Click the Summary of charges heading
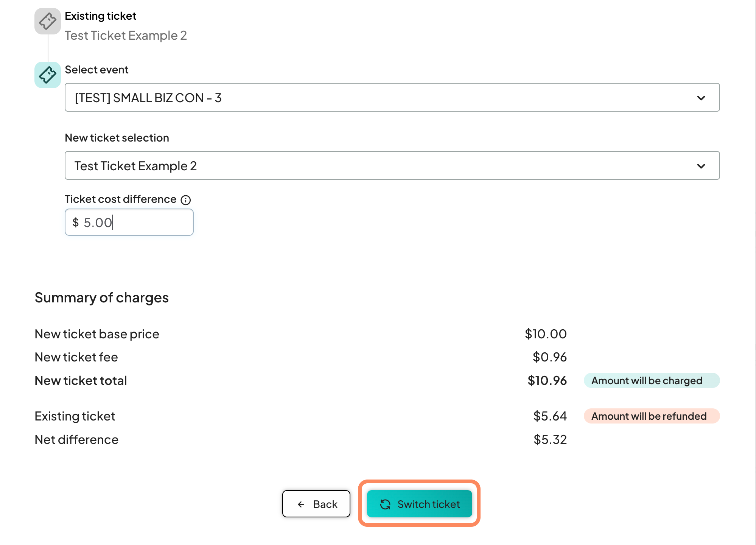 tap(101, 297)
